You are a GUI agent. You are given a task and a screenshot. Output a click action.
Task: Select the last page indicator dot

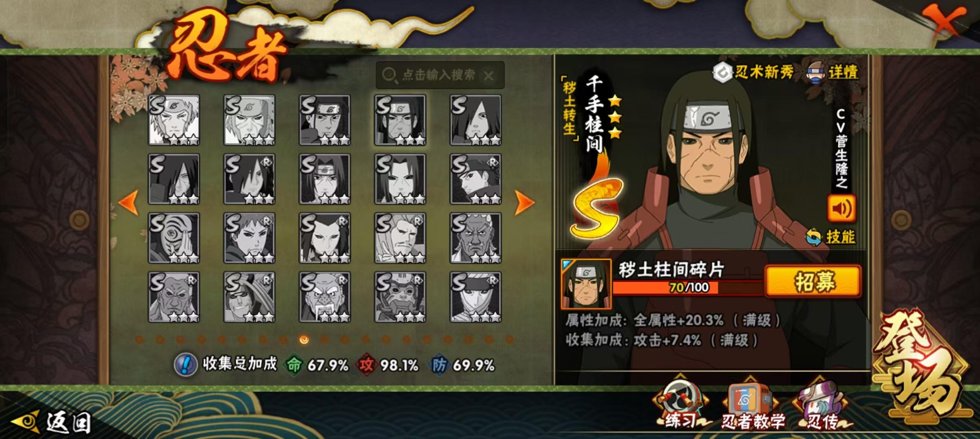pyautogui.click(x=510, y=339)
